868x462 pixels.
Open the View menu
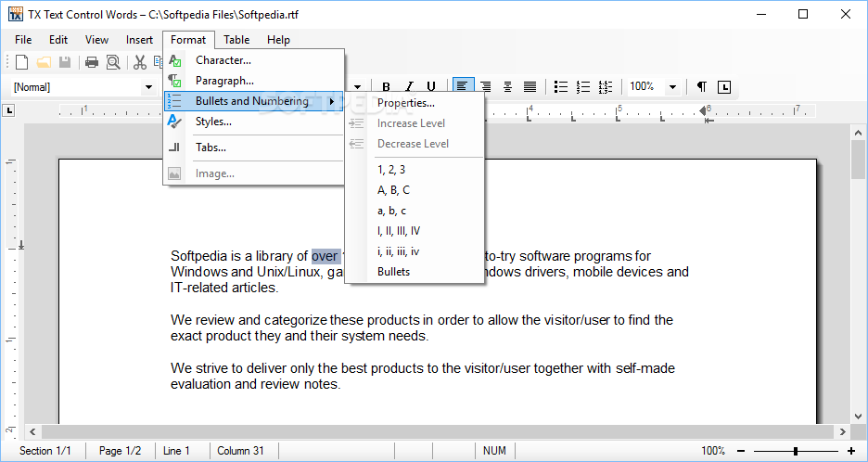(96, 40)
